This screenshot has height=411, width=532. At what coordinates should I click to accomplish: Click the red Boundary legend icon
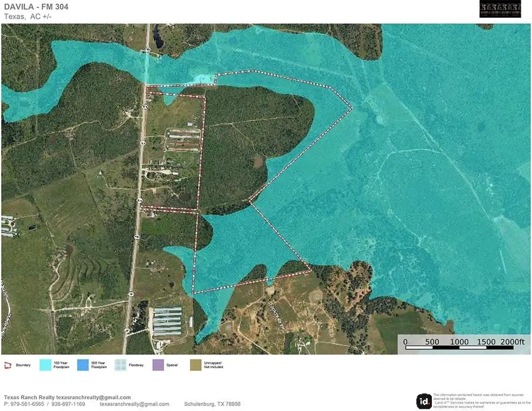[x=7, y=365]
